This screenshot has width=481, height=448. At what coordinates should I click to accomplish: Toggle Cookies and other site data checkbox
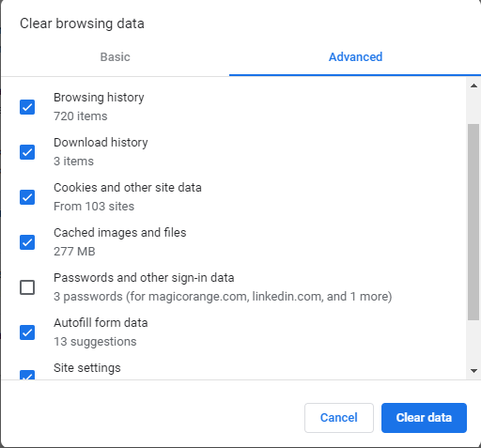[x=27, y=197]
